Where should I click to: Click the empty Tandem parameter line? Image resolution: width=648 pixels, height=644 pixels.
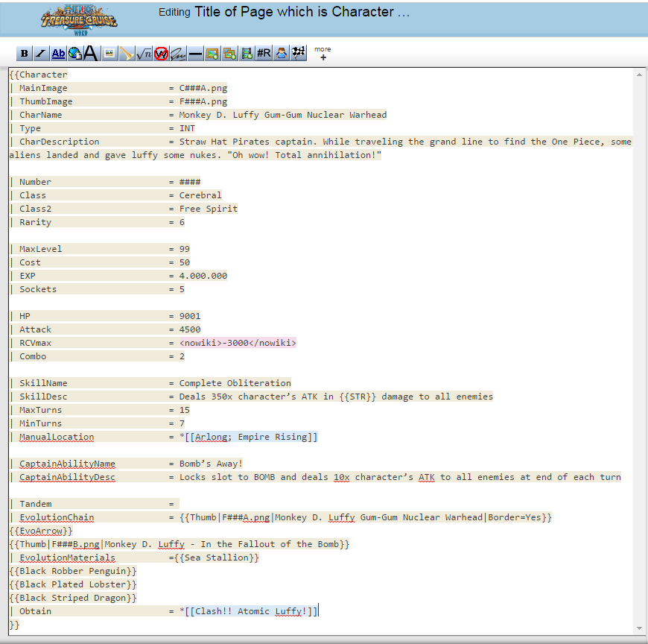[95, 504]
